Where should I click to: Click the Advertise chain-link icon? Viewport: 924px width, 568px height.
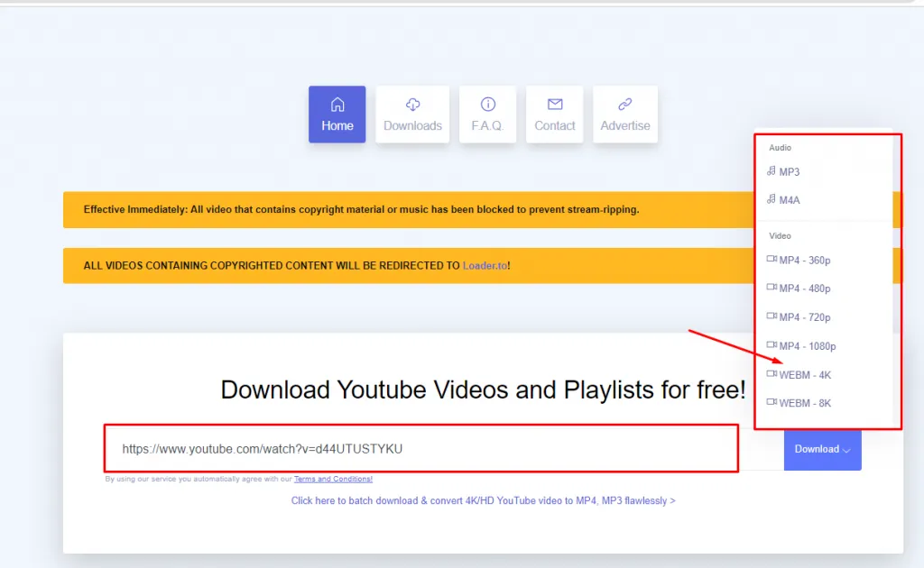625,105
